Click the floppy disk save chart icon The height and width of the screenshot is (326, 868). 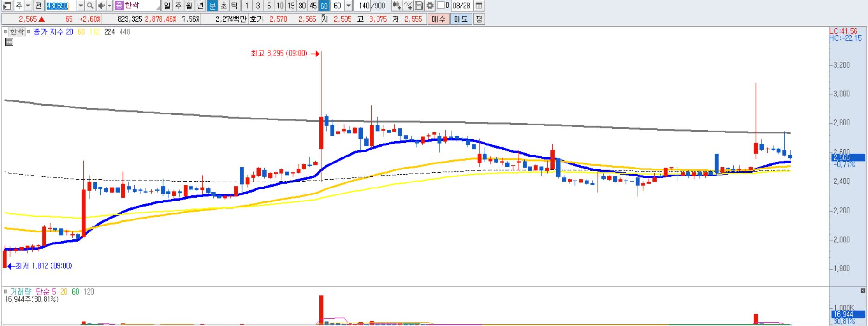(x=419, y=6)
